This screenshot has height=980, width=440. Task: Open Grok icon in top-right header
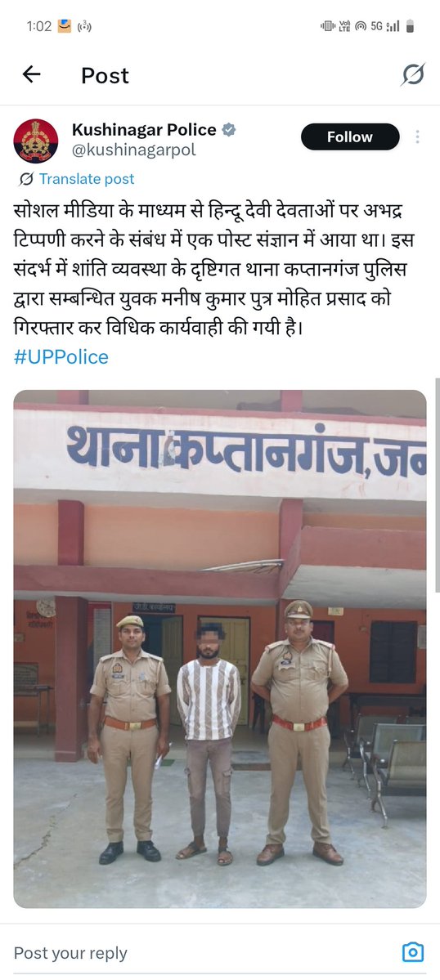click(413, 75)
